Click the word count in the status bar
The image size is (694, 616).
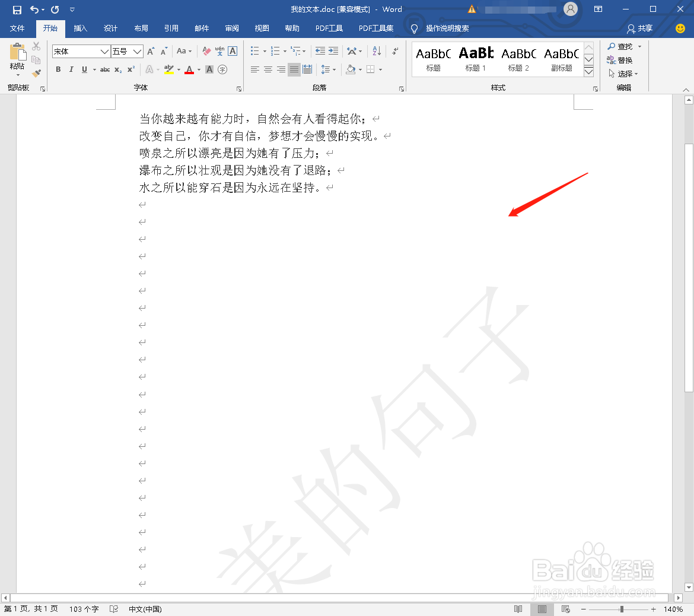[83, 609]
